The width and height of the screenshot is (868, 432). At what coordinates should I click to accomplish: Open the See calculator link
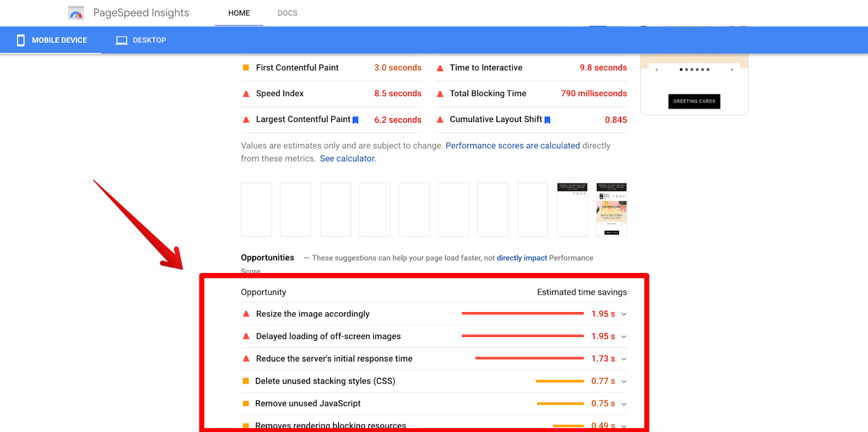coord(348,158)
